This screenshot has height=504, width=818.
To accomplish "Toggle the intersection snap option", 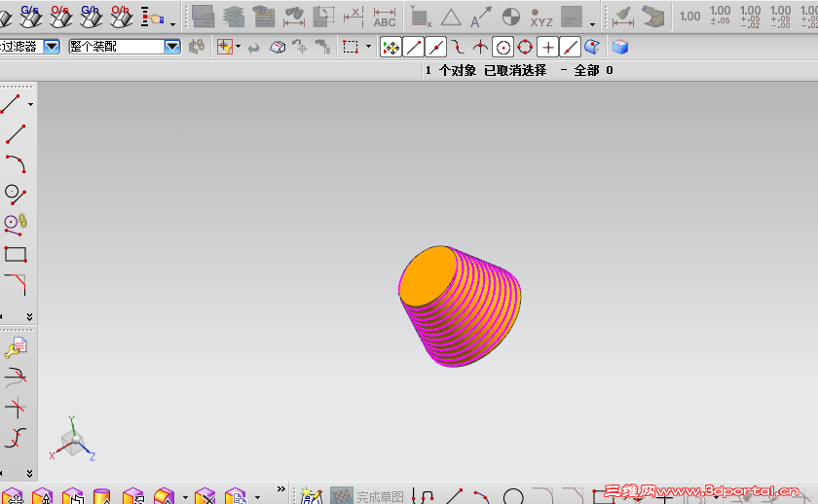I will pyautogui.click(x=480, y=48).
